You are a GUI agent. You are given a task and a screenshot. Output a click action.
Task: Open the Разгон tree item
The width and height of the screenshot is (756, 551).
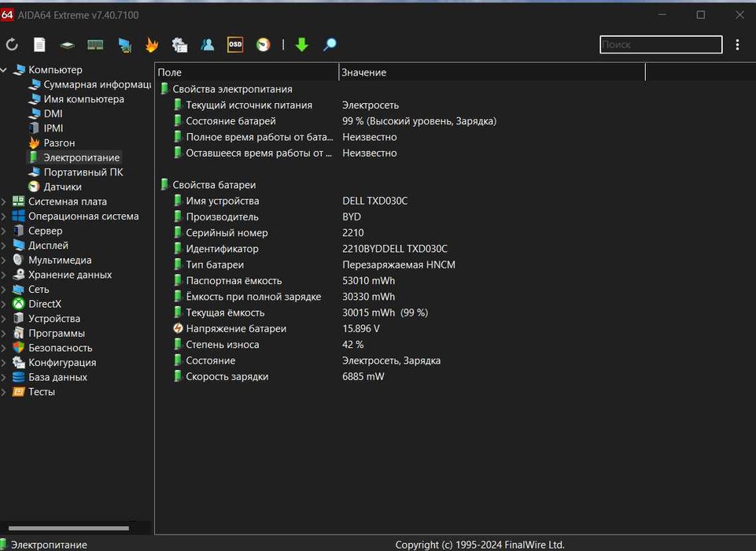click(x=52, y=142)
